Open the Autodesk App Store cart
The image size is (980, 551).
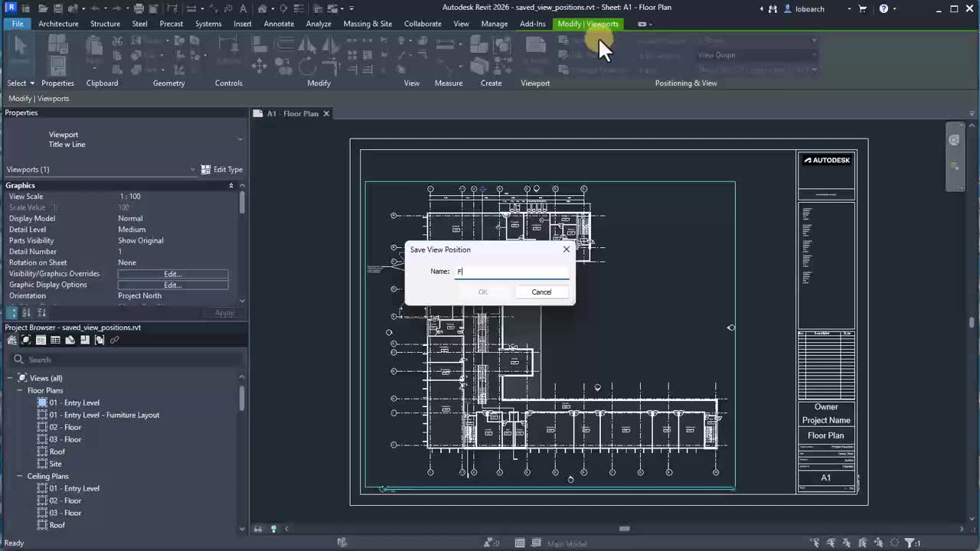click(x=863, y=8)
